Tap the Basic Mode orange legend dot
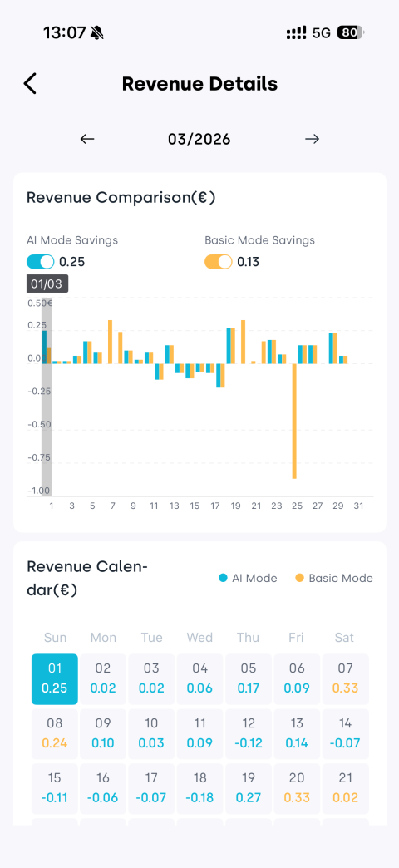This screenshot has height=868, width=399. click(299, 578)
